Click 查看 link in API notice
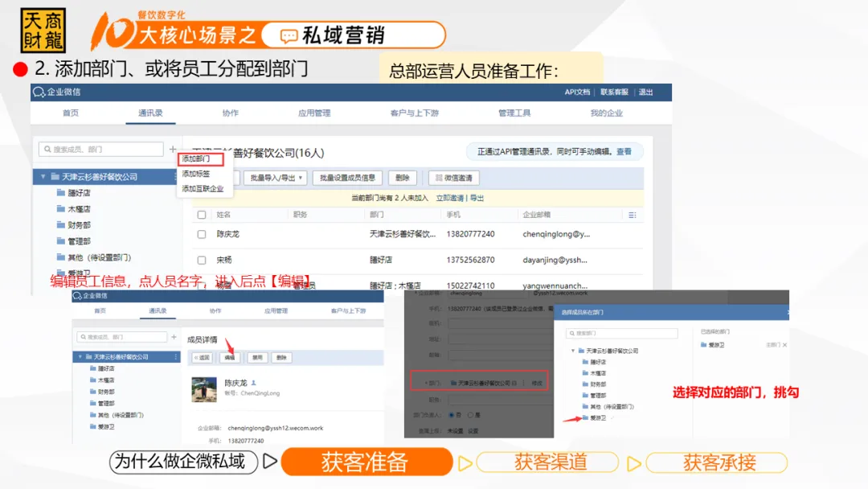The width and height of the screenshot is (868, 489). tap(624, 152)
